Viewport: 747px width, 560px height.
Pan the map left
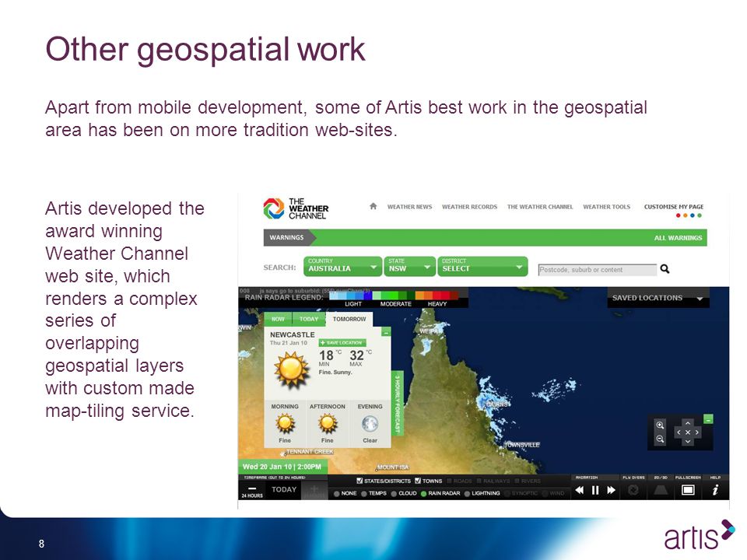679,432
